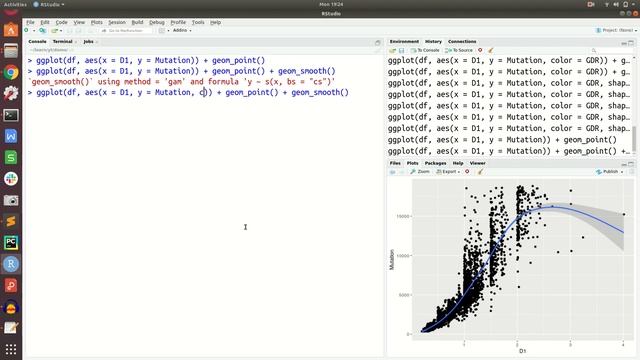Image resolution: width=640 pixels, height=360 pixels.
Task: Open the Terminal app from the dock
Action: pos(11,115)
